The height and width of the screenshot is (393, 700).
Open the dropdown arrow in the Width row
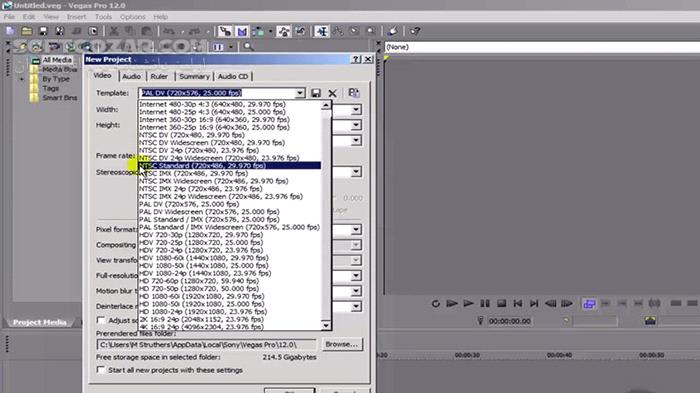pos(356,110)
